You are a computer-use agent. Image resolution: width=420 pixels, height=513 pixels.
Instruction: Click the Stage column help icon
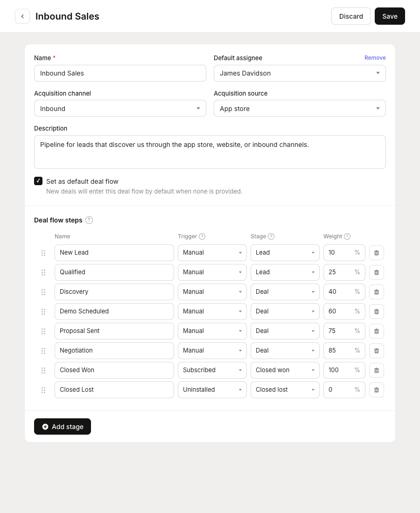271,236
